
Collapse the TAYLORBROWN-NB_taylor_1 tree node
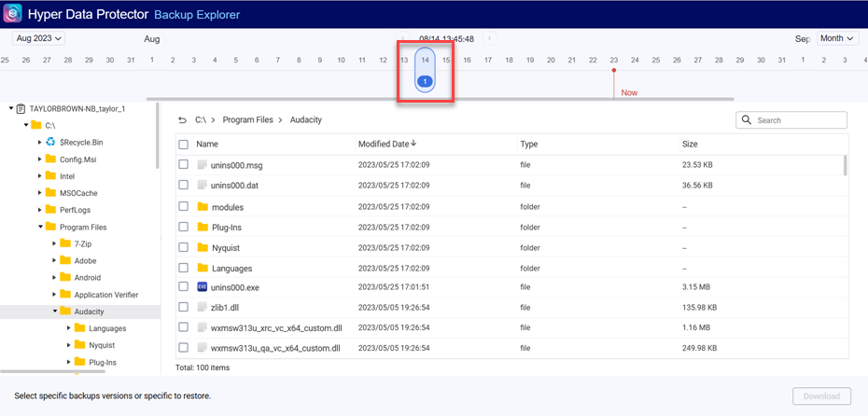pyautogui.click(x=11, y=109)
